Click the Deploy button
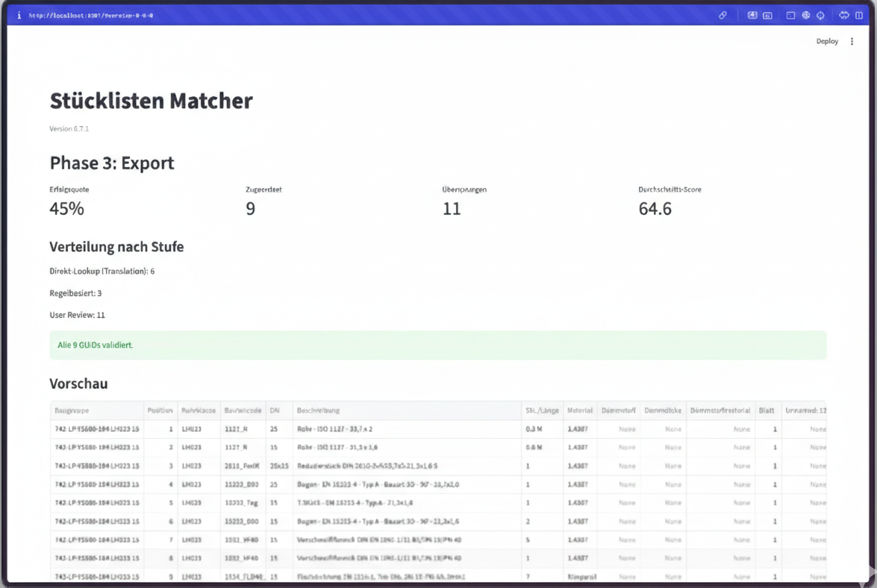Screen dimensions: 877x588 [x=827, y=41]
